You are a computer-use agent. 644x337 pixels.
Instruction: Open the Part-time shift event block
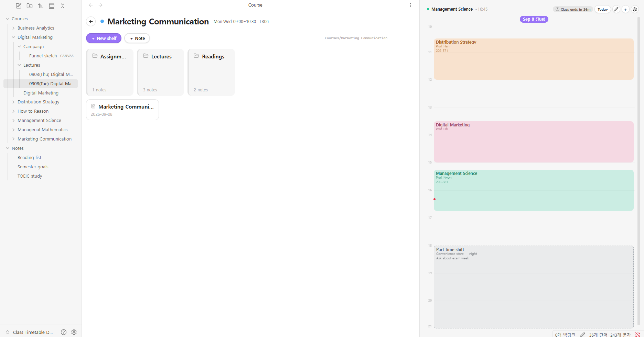[534, 287]
